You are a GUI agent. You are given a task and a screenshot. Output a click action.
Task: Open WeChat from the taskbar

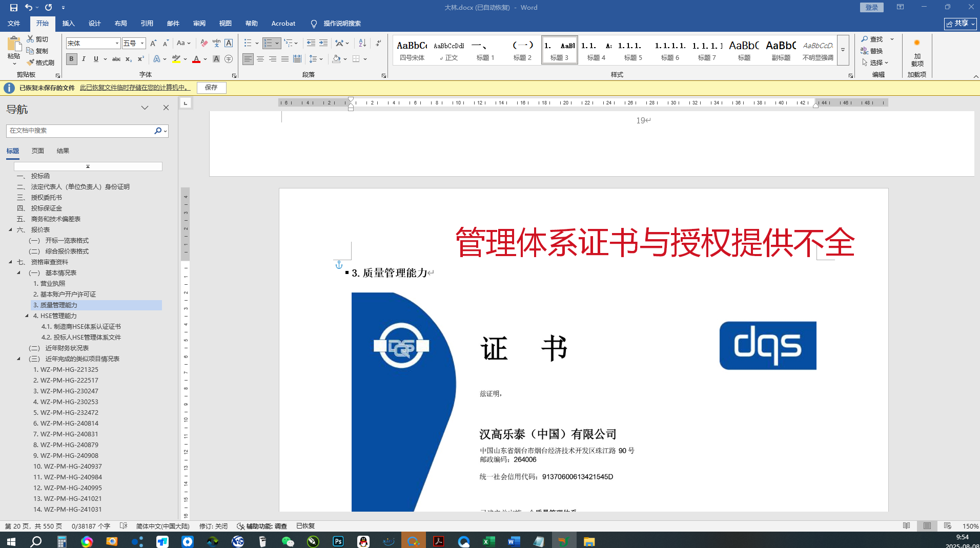(x=288, y=541)
